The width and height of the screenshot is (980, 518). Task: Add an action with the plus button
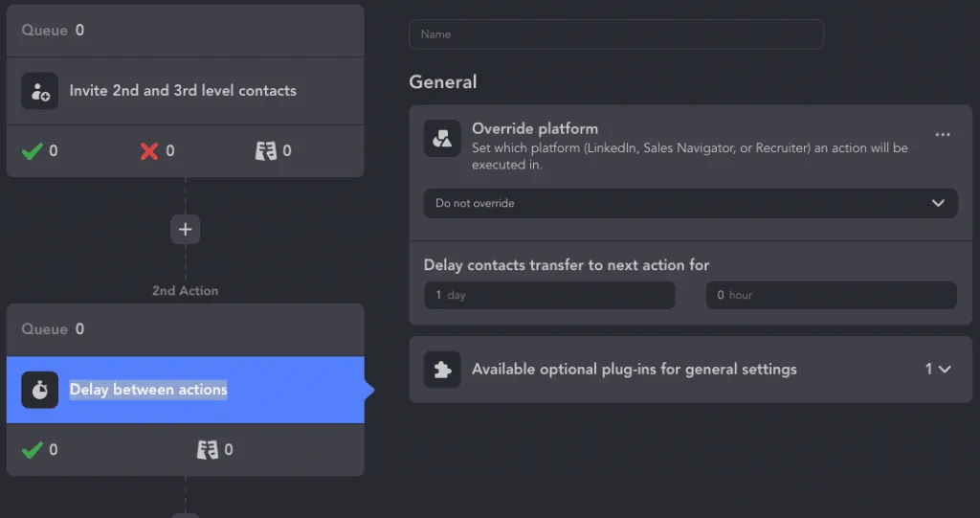point(185,230)
